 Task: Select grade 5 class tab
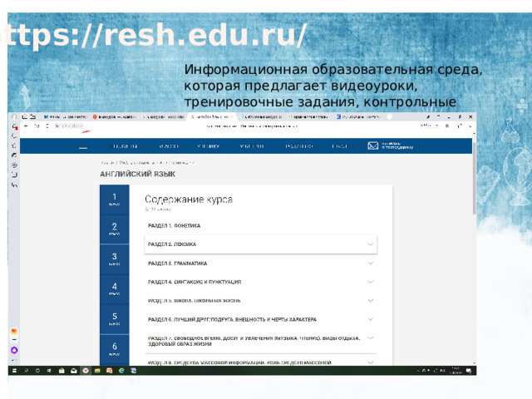click(x=115, y=319)
